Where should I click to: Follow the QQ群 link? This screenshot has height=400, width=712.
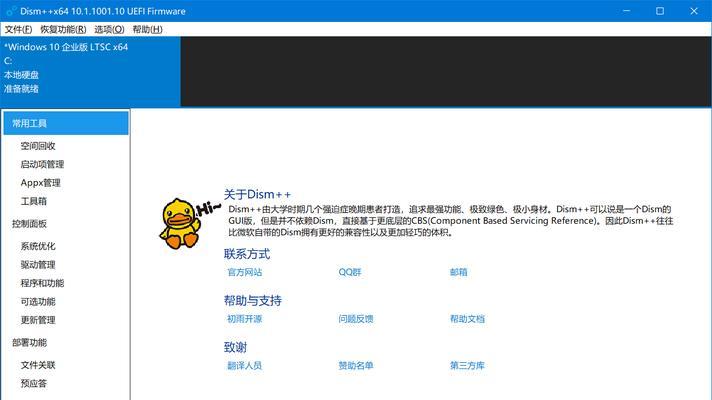(350, 272)
